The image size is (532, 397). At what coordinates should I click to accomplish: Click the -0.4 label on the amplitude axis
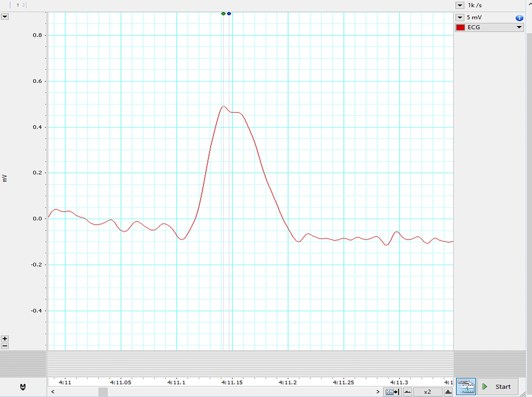coord(36,311)
